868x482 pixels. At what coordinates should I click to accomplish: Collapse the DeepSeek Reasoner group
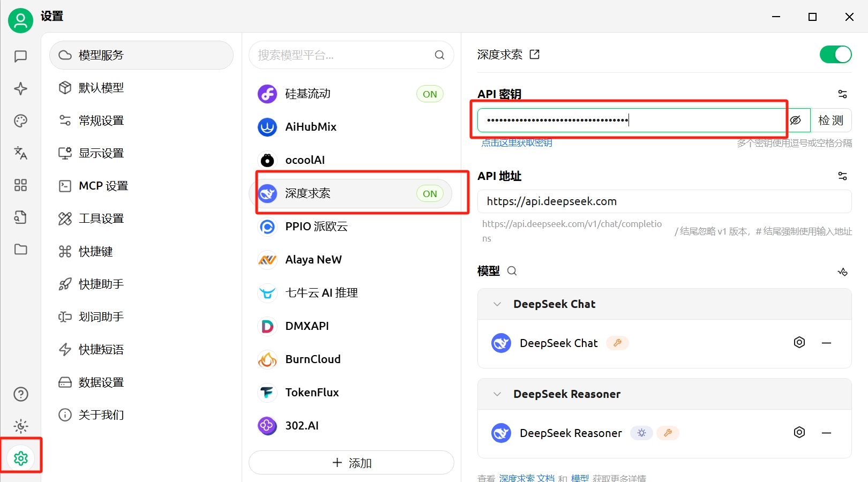(x=497, y=394)
